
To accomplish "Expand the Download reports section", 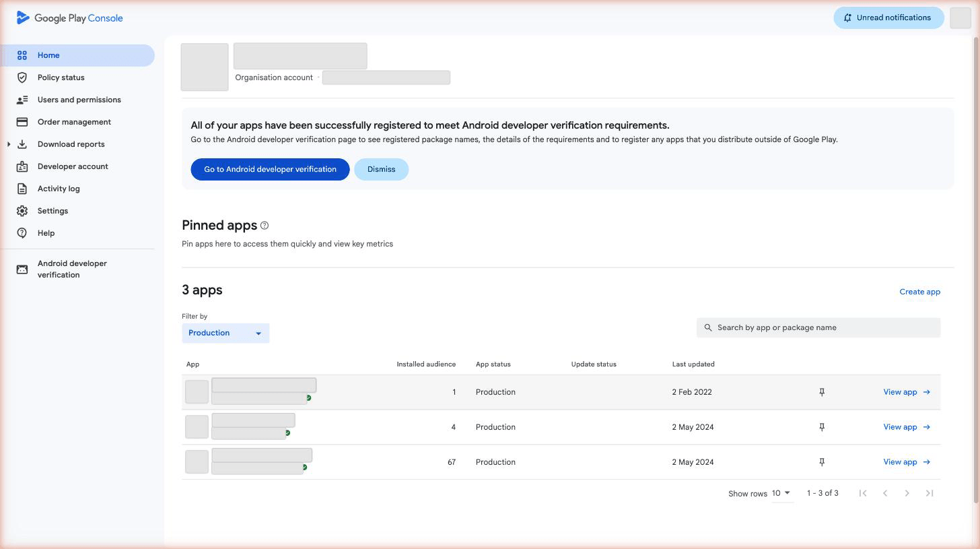I will (x=9, y=144).
